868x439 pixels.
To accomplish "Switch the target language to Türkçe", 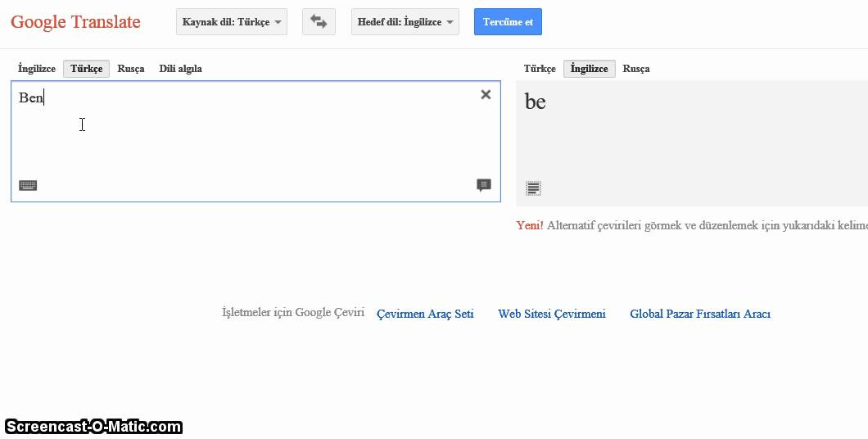I will click(540, 69).
